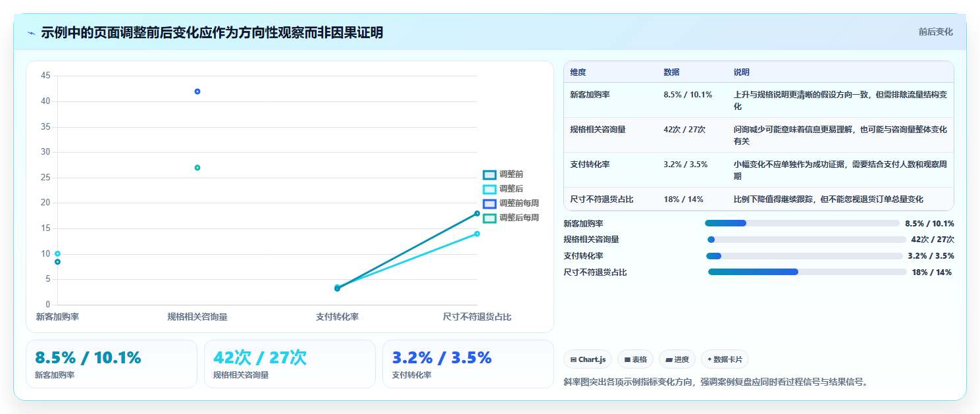Screen dimensions: 980x414
Task: Click x-axis label 规格相关咨询量
Action: (x=197, y=317)
